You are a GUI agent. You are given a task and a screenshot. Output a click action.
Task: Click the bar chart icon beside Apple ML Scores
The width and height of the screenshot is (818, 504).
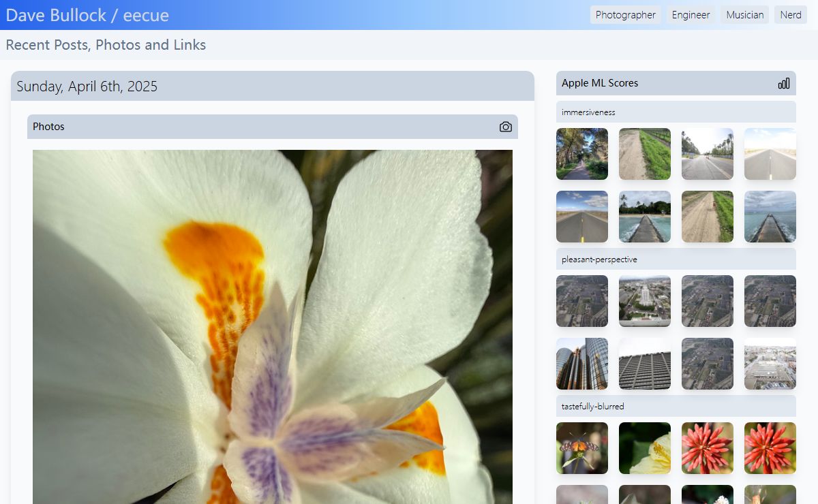point(784,83)
